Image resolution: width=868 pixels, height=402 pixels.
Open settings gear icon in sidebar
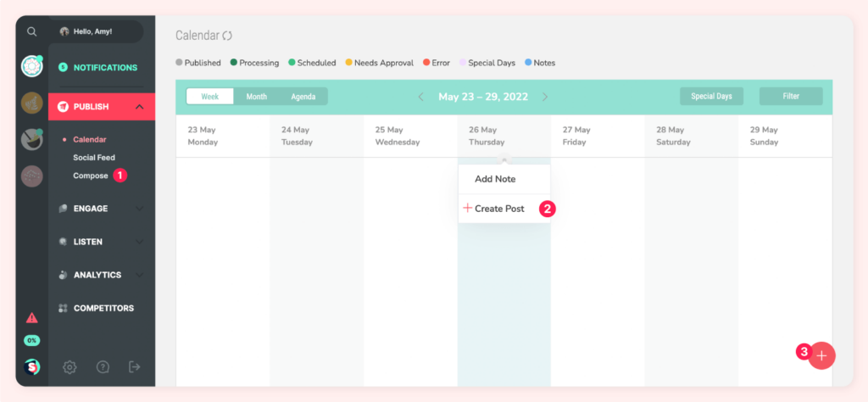pos(70,366)
